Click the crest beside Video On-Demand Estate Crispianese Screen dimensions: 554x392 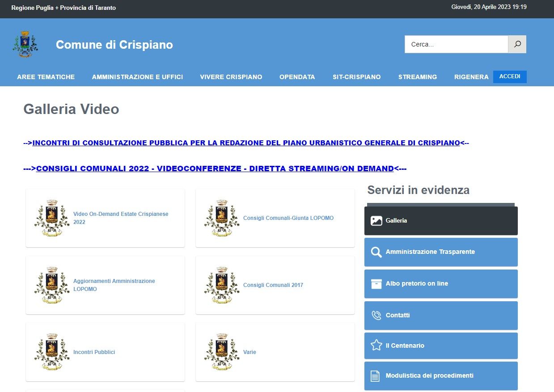coord(52,218)
